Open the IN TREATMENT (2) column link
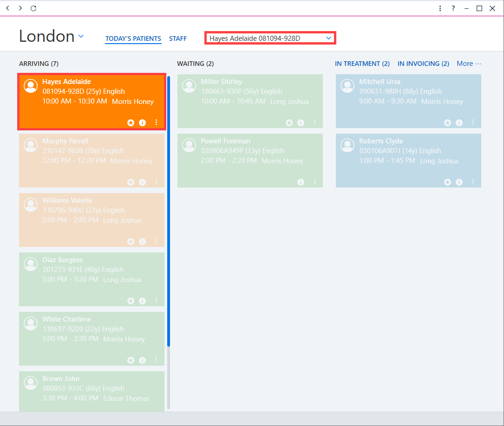 362,64
